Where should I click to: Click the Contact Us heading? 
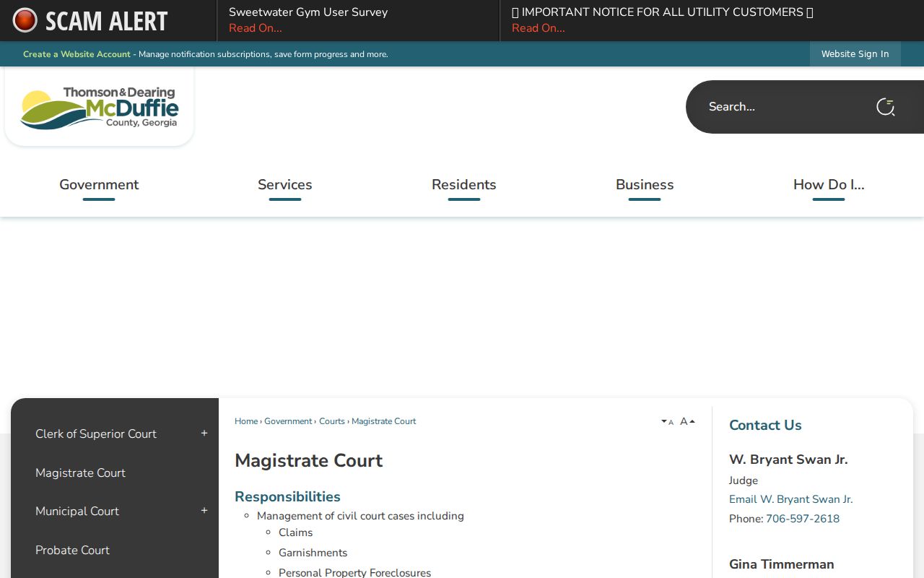pyautogui.click(x=765, y=425)
